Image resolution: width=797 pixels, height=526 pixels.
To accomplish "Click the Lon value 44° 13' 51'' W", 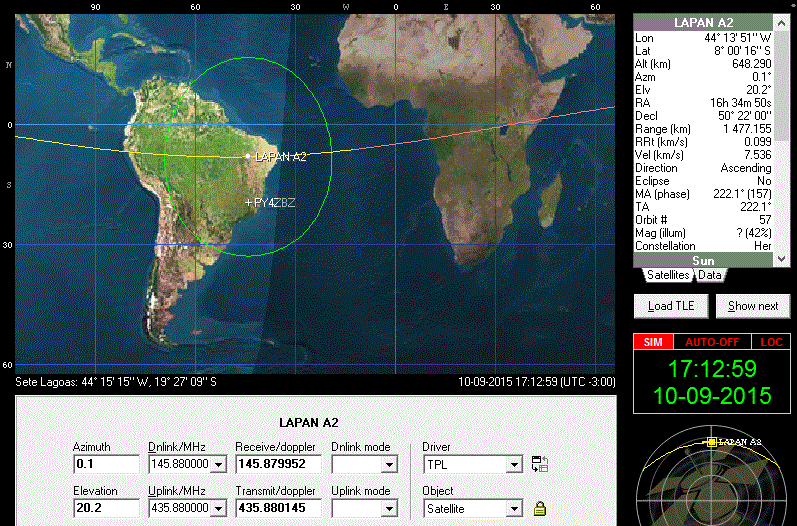I will (x=738, y=38).
